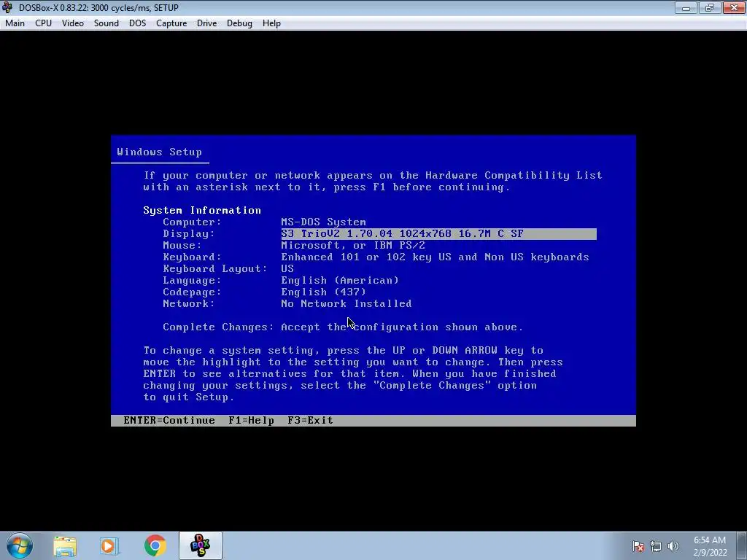Click the 'US' keyboard layout value
747x560 pixels.
(287, 268)
